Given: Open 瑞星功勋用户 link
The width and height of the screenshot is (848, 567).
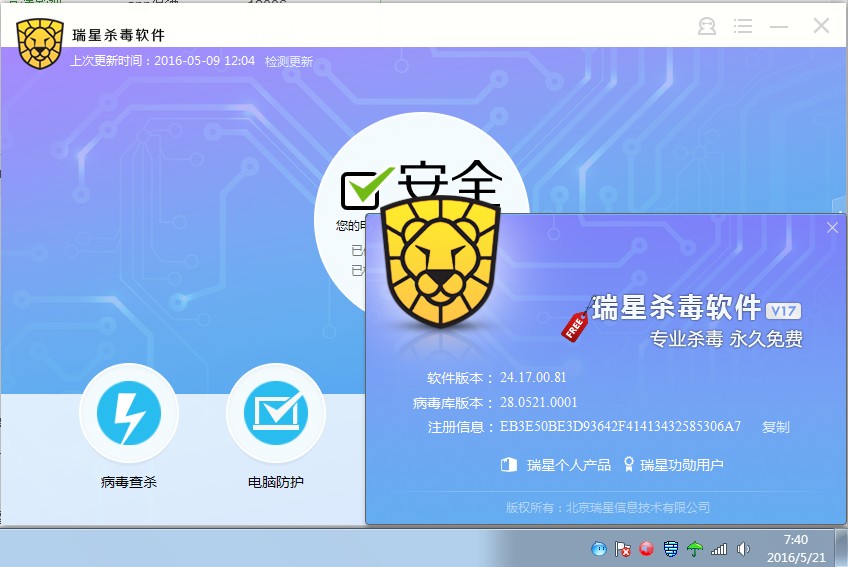Looking at the screenshot, I should tap(681, 465).
